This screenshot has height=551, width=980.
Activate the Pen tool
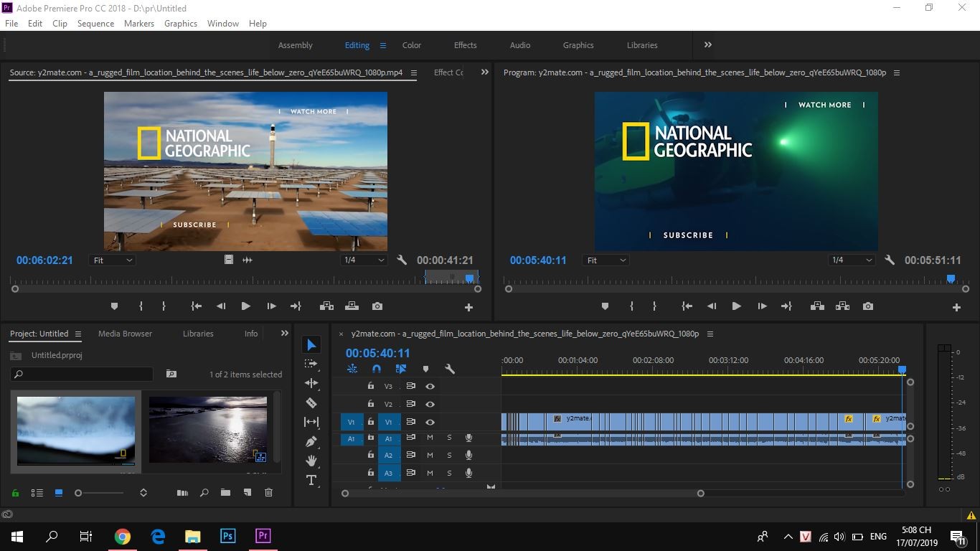coord(311,441)
